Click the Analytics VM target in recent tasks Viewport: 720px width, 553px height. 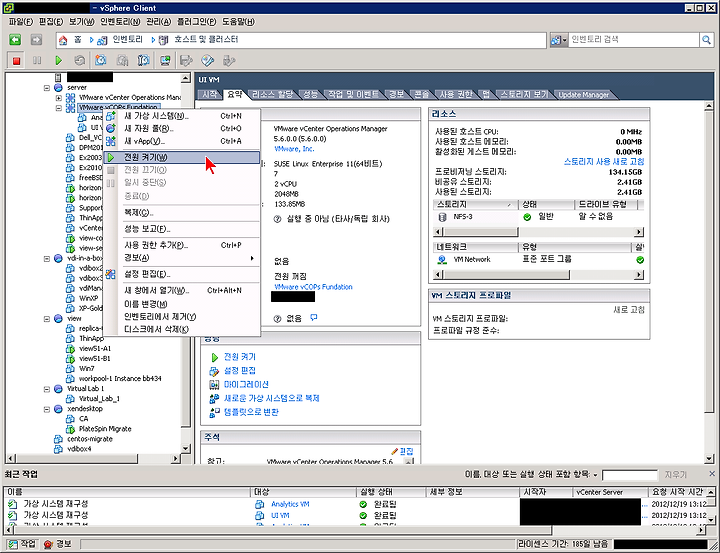coord(290,504)
